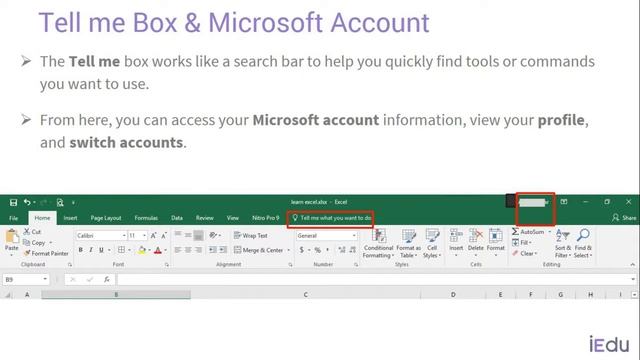Apply middle vertical alignment
Screen dimensions: 640x360
(x=188, y=235)
